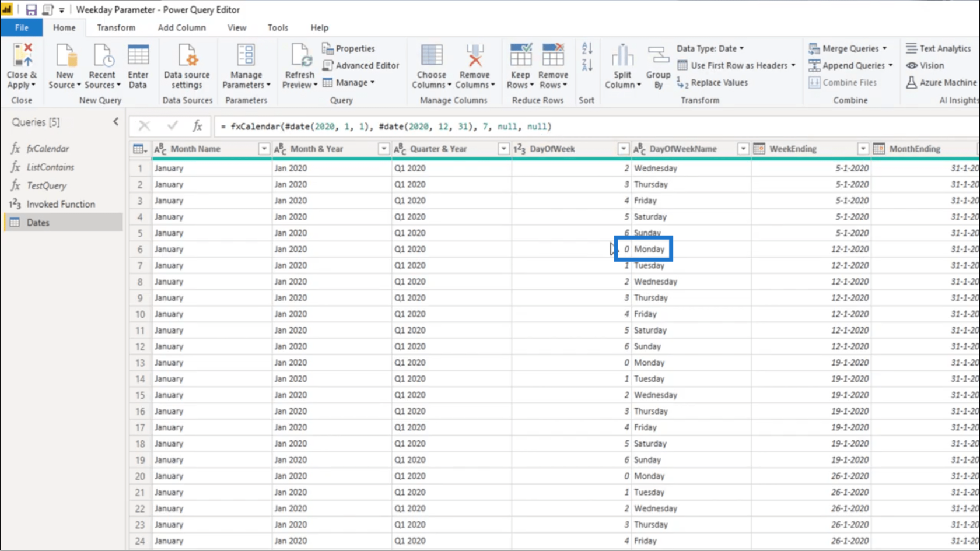Image resolution: width=980 pixels, height=551 pixels.
Task: Click the Close & Apply icon
Action: click(22, 56)
